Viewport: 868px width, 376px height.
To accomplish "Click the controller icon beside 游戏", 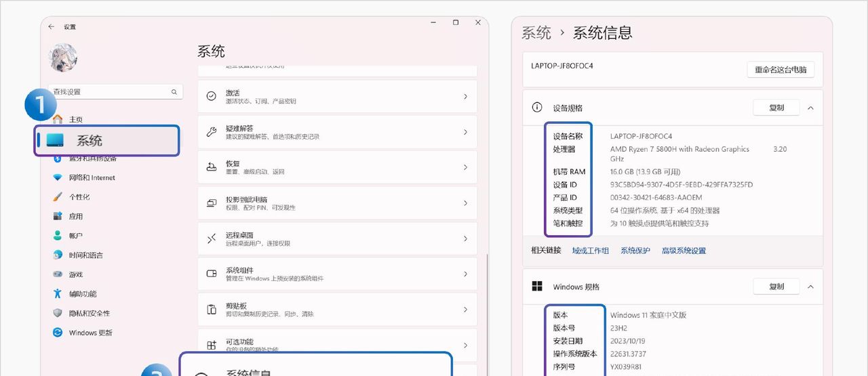I will 58,274.
